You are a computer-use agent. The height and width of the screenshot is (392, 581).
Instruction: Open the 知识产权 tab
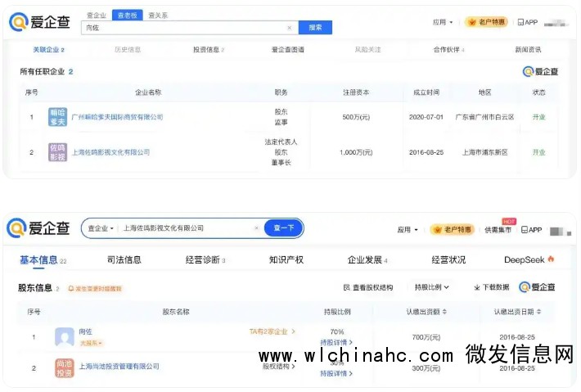tap(286, 260)
